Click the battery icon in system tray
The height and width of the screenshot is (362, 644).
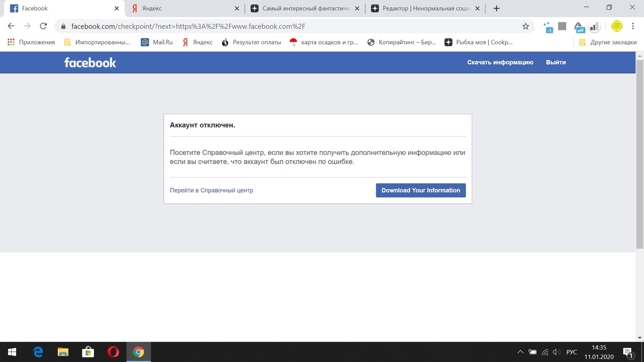pyautogui.click(x=533, y=352)
